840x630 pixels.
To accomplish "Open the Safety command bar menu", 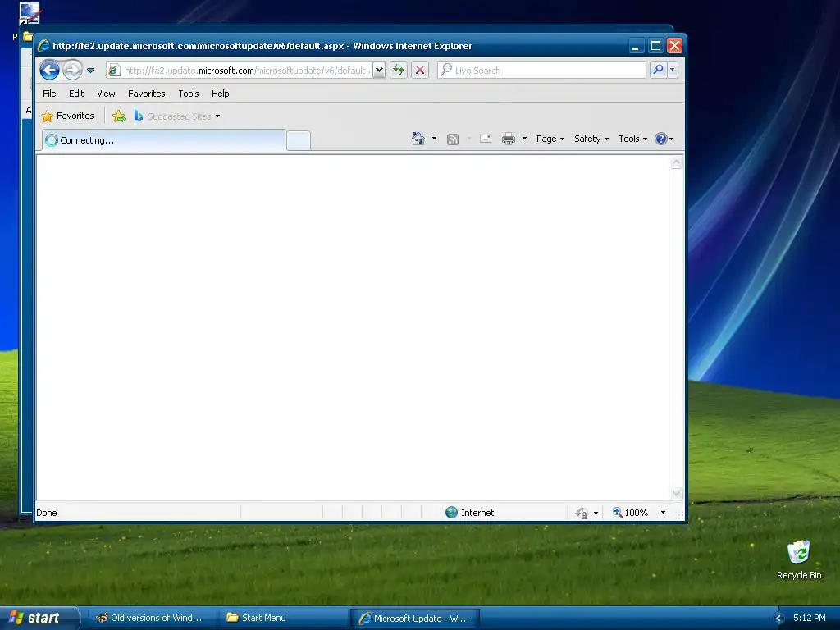I will (591, 139).
